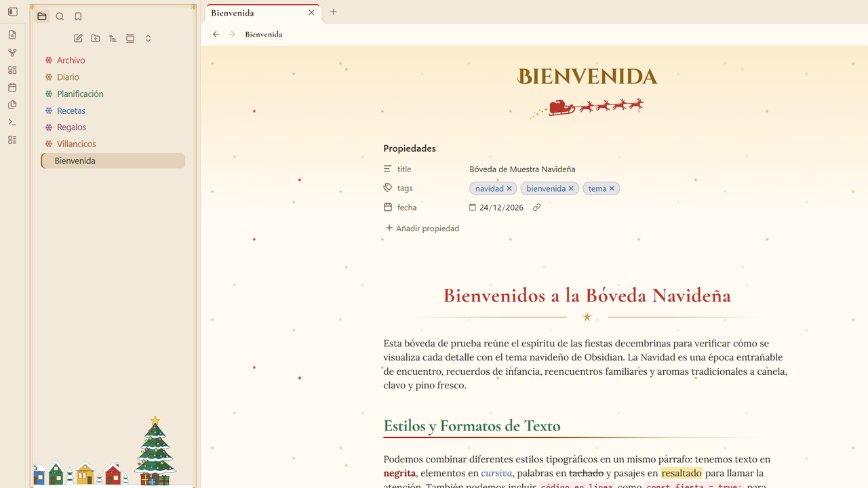Create a new folder in explorer
This screenshot has width=868, height=488.
96,39
